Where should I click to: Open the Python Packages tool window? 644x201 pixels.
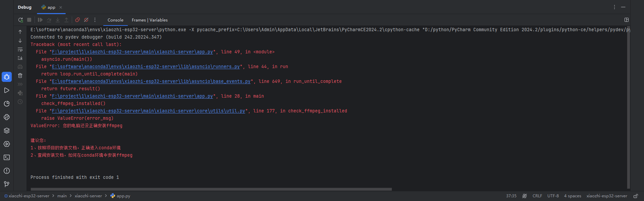point(7,131)
